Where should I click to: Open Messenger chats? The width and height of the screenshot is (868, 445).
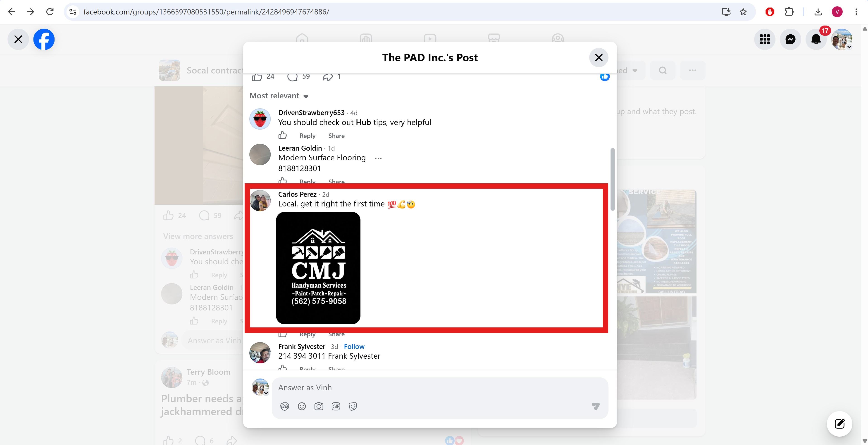pyautogui.click(x=791, y=39)
